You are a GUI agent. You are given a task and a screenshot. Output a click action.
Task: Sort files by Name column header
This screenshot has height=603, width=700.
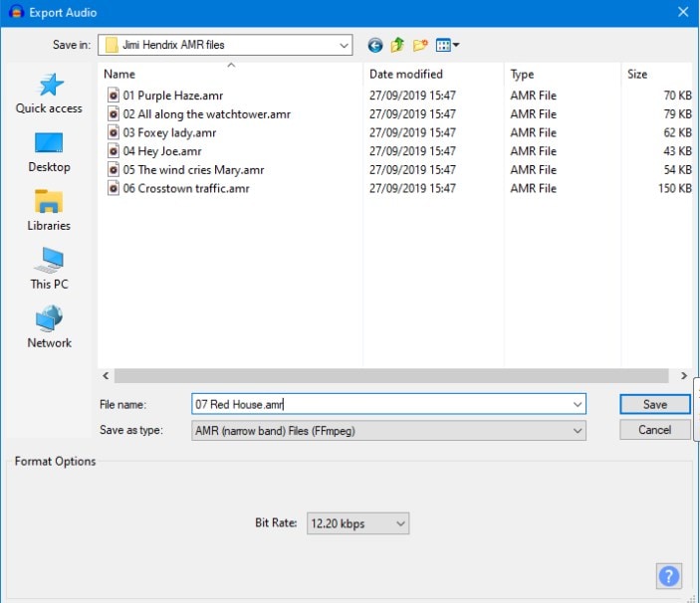tap(119, 74)
